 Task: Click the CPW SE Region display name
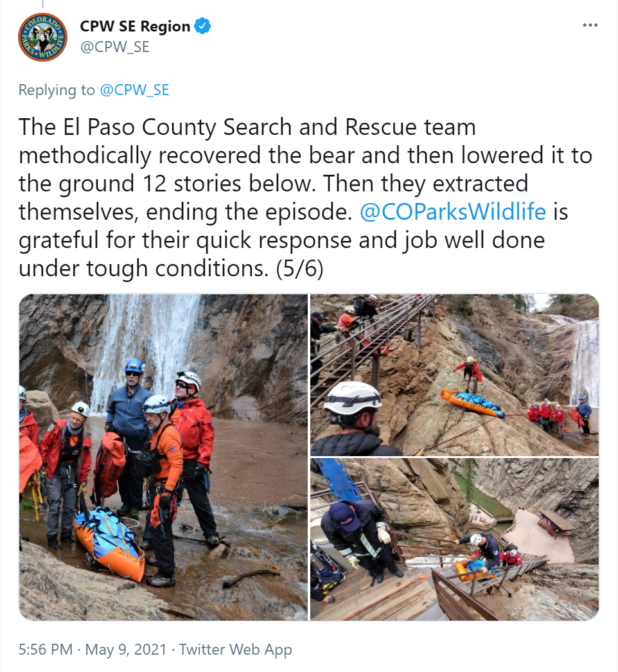pos(135,26)
